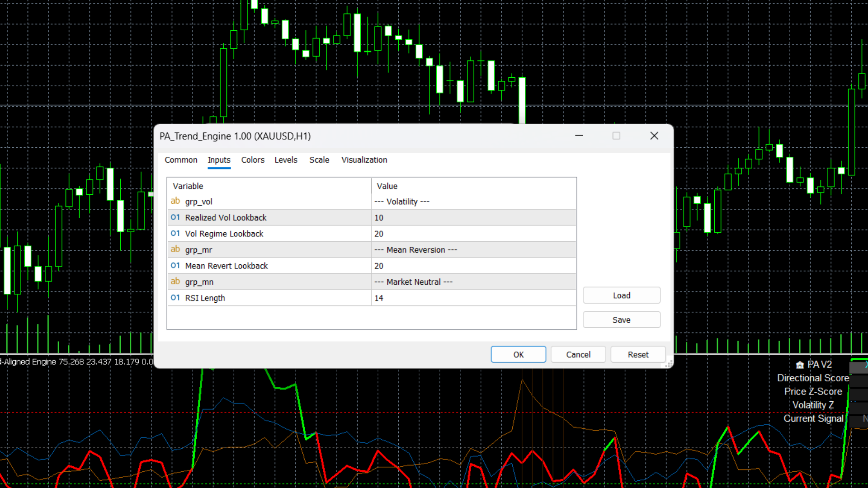Click the house icon beside PA V2 label

800,364
